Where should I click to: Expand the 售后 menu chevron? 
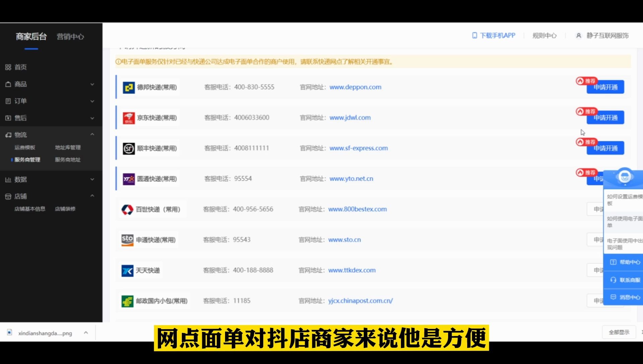[x=92, y=118]
